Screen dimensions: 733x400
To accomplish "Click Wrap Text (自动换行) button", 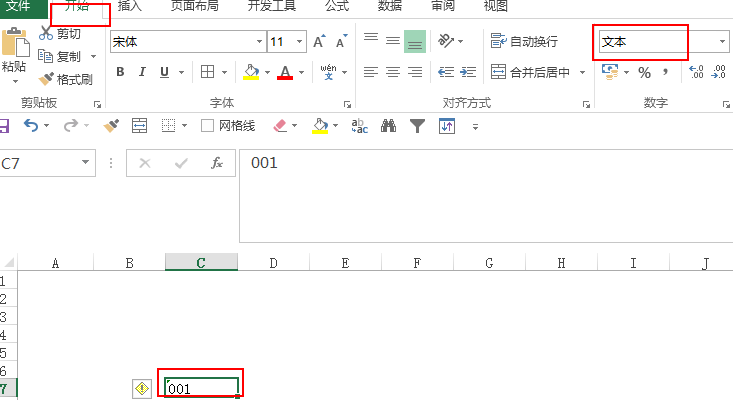I will pos(524,41).
